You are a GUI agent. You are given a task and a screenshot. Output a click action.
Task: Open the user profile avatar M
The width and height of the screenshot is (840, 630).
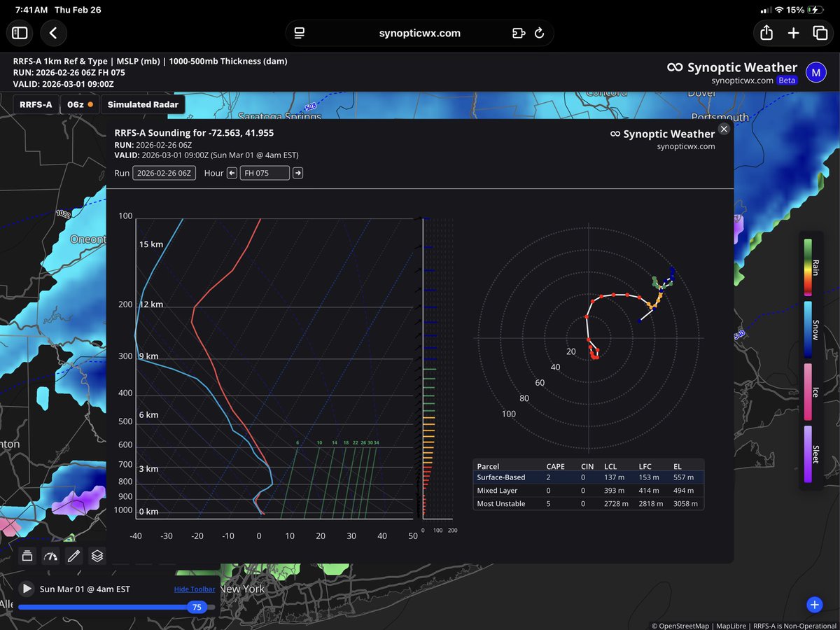point(815,71)
